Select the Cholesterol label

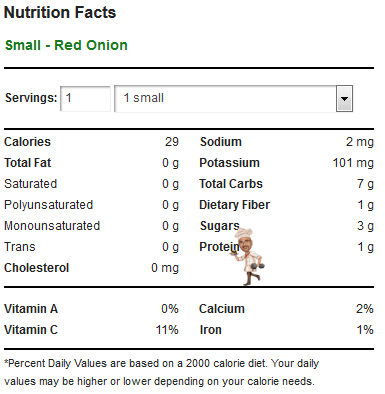pyautogui.click(x=37, y=268)
